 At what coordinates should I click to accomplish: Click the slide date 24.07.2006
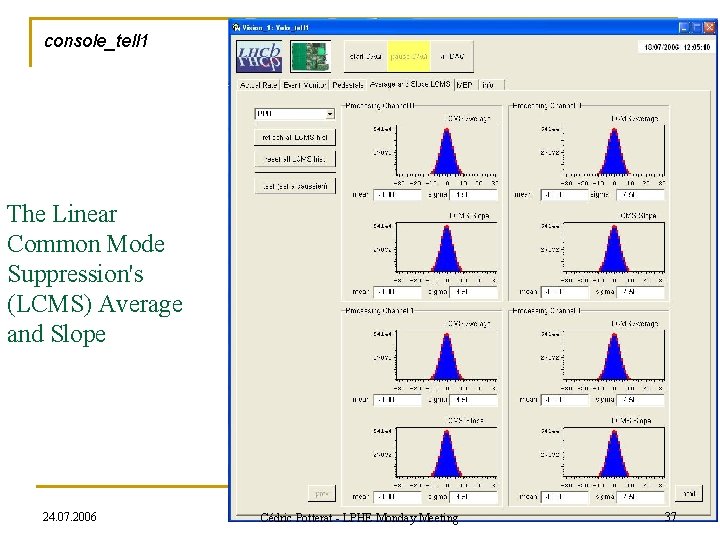(x=69, y=517)
